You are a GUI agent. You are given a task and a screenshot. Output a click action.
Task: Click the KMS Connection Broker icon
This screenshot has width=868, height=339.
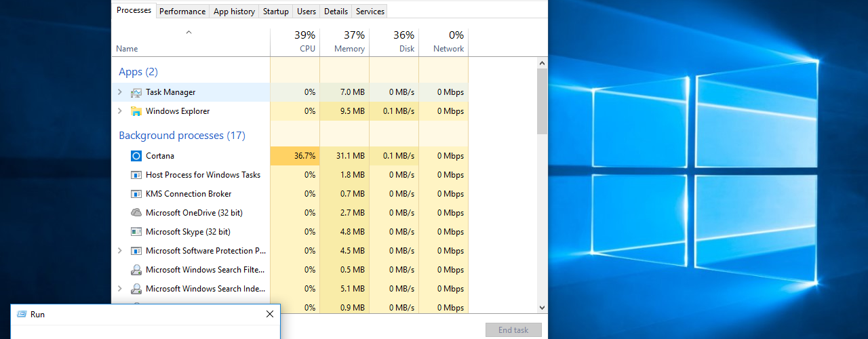click(x=136, y=194)
